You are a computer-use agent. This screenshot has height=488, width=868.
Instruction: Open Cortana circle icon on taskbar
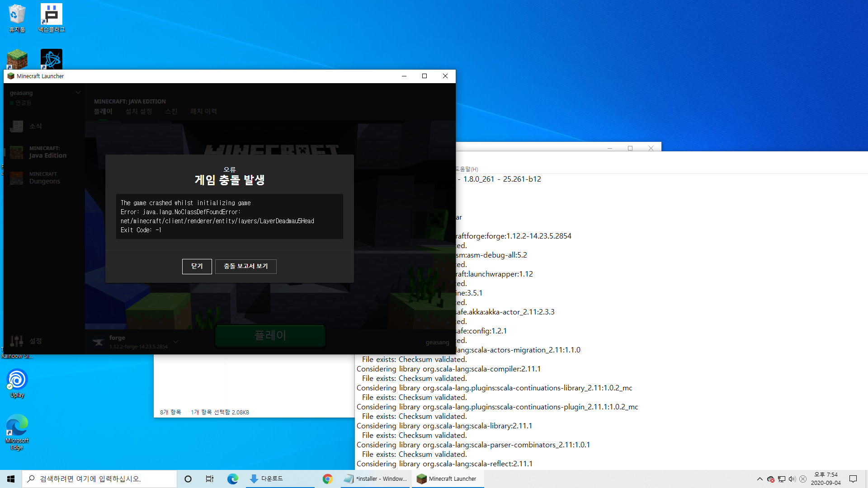[188, 479]
